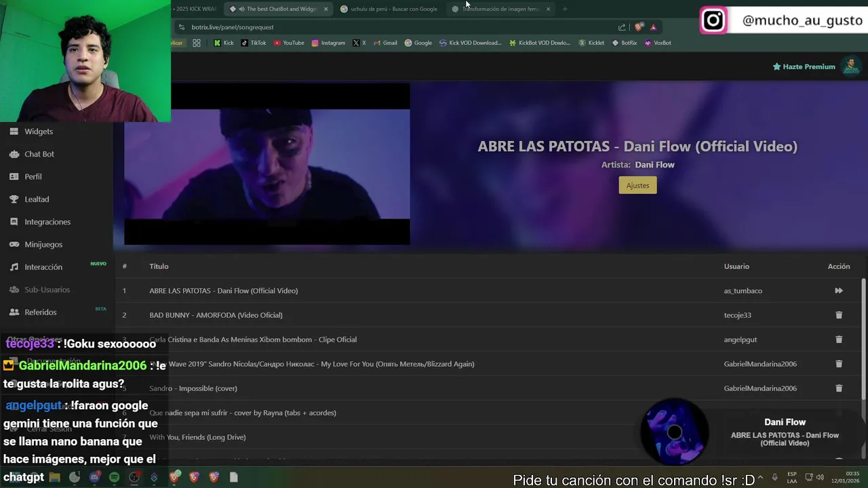Go to Perfil in the sidebar
Screen dimensions: 868x488
[33, 176]
